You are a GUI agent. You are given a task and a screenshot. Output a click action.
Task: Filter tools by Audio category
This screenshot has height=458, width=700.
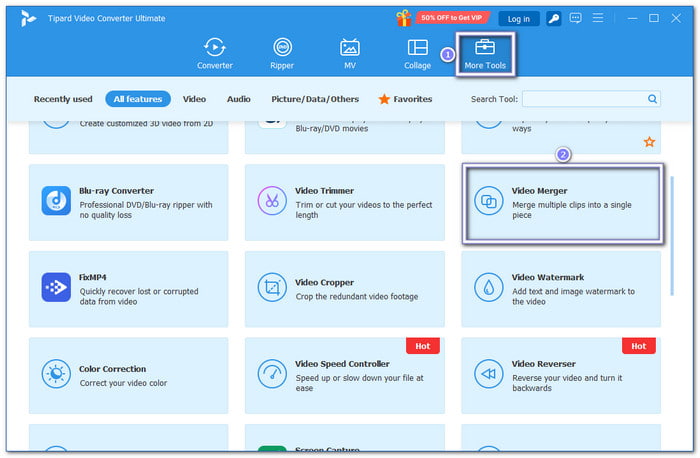point(238,99)
